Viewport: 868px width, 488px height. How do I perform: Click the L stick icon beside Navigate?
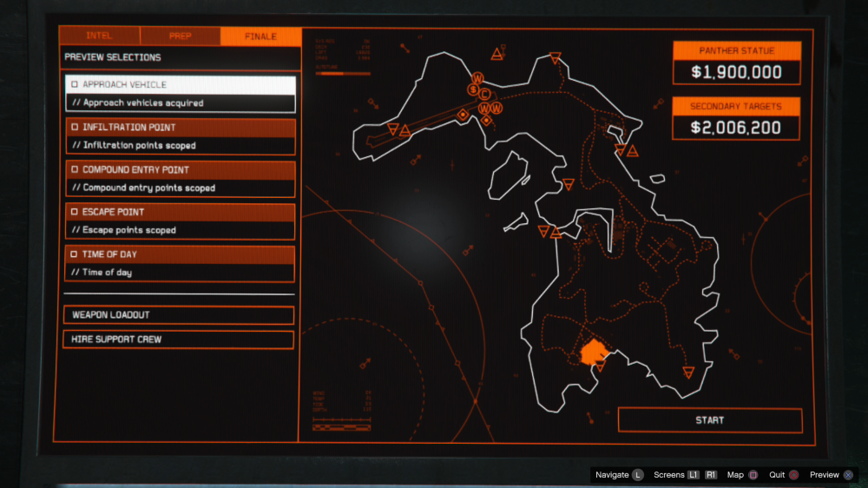point(638,475)
